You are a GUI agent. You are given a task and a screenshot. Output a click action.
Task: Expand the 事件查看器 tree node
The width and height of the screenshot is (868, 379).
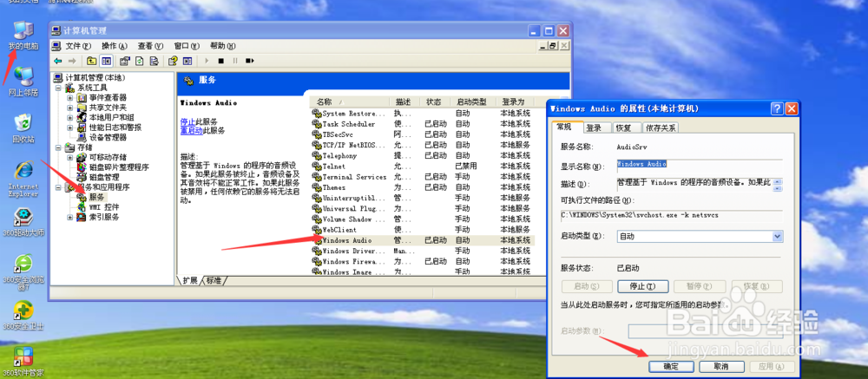69,97
